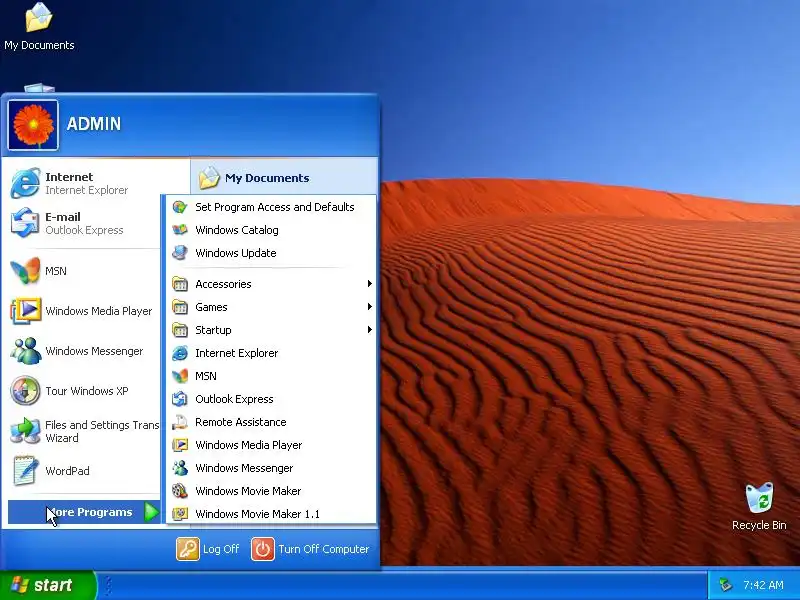Click the My Documents folder icon in Start menu
Screen dimensions: 800x600
[x=209, y=178]
